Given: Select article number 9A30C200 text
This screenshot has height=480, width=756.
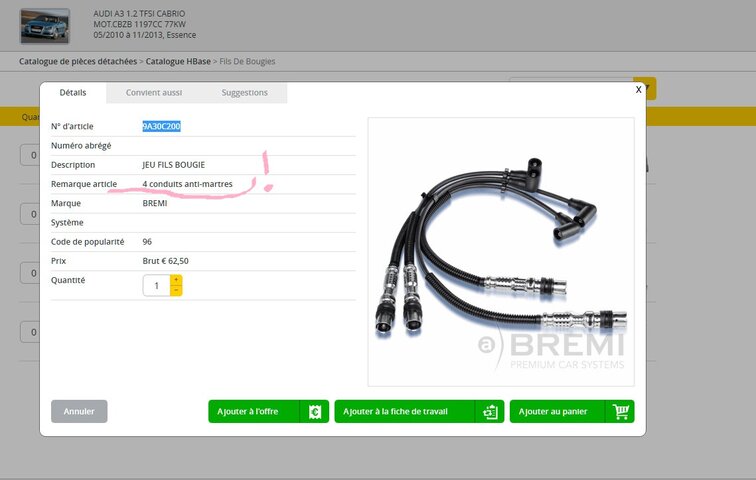Looking at the screenshot, I should click(161, 126).
